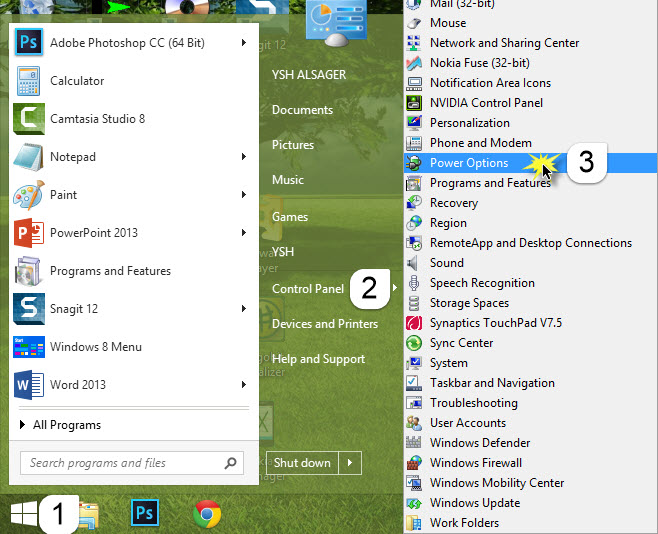Click the Power Options plug icon
Viewport: 658px width, 534px height.
414,163
